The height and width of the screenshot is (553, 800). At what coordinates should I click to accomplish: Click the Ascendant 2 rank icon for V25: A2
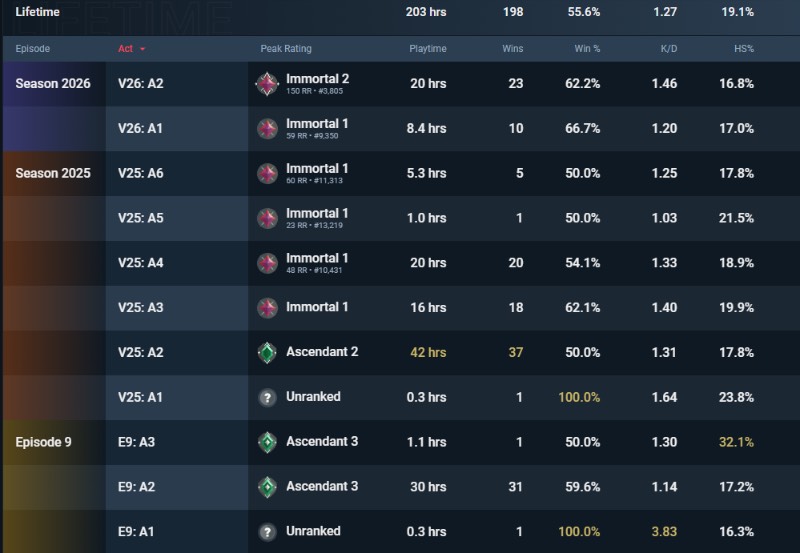click(267, 353)
